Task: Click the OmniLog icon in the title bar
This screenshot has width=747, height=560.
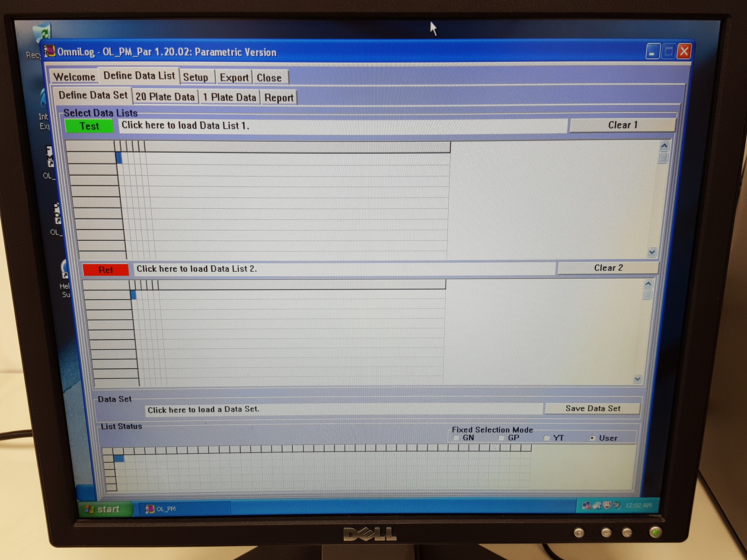Action: point(50,51)
